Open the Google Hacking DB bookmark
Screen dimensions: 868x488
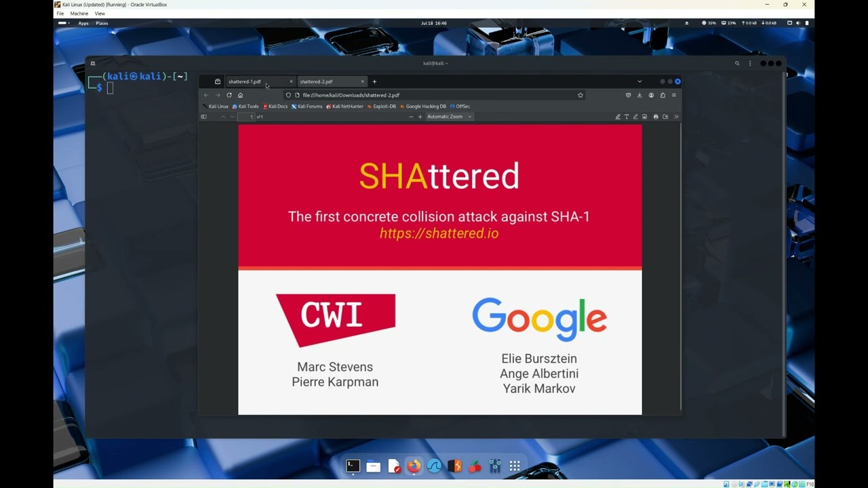pos(423,106)
